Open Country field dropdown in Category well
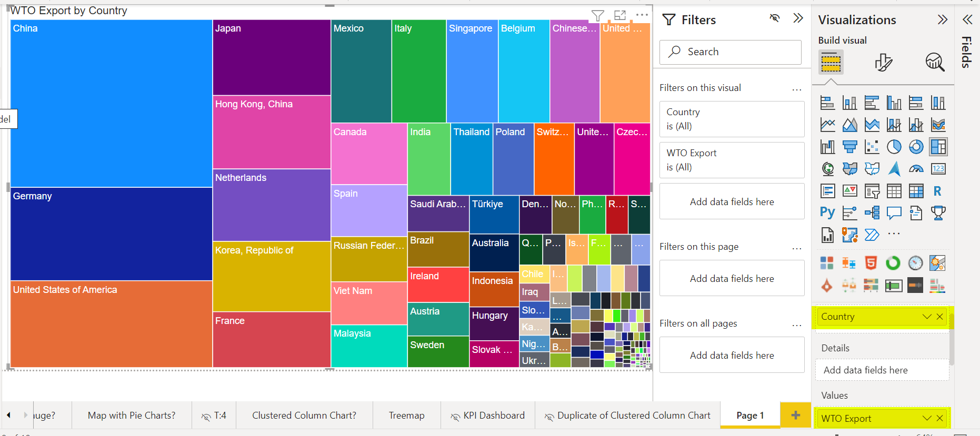980x436 pixels. (927, 316)
